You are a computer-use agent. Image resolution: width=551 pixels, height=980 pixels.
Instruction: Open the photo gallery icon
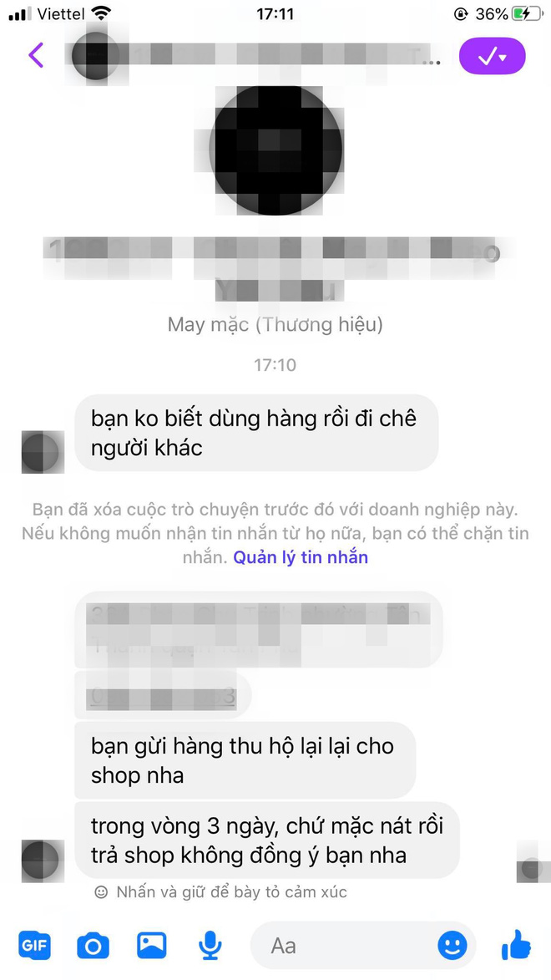pyautogui.click(x=152, y=946)
